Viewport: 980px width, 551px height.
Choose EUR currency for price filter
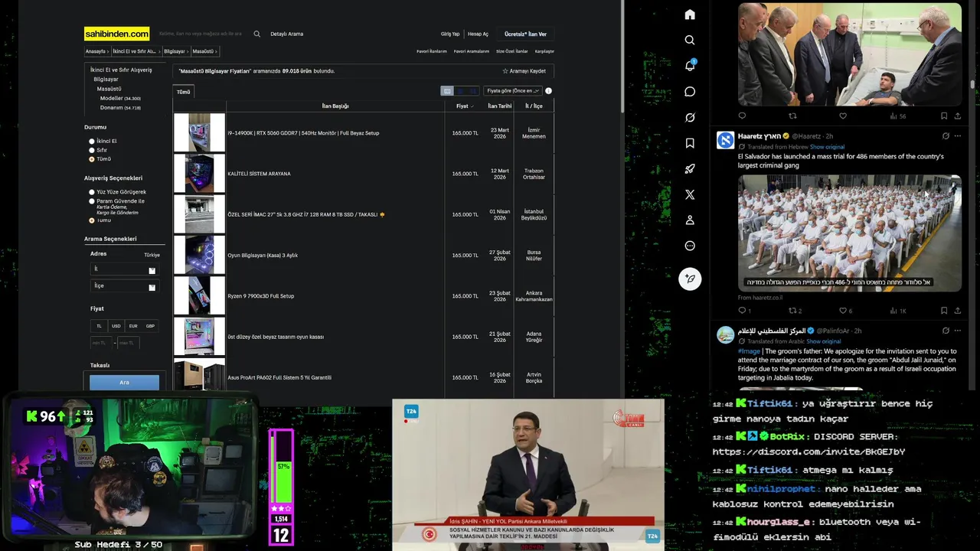pyautogui.click(x=133, y=326)
